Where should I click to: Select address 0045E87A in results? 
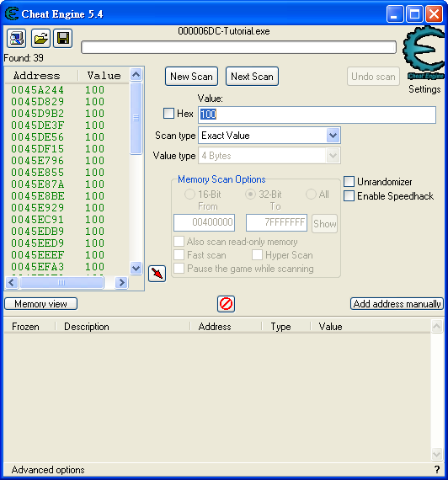coord(37,184)
